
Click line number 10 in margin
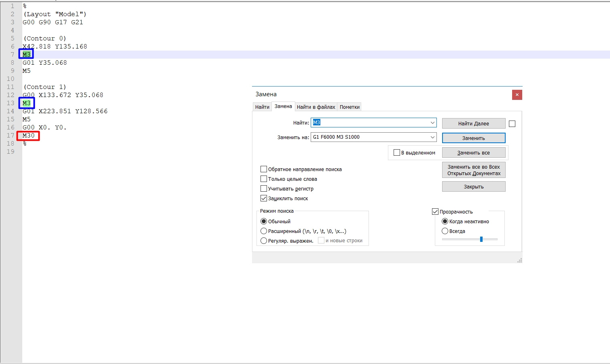(x=11, y=78)
